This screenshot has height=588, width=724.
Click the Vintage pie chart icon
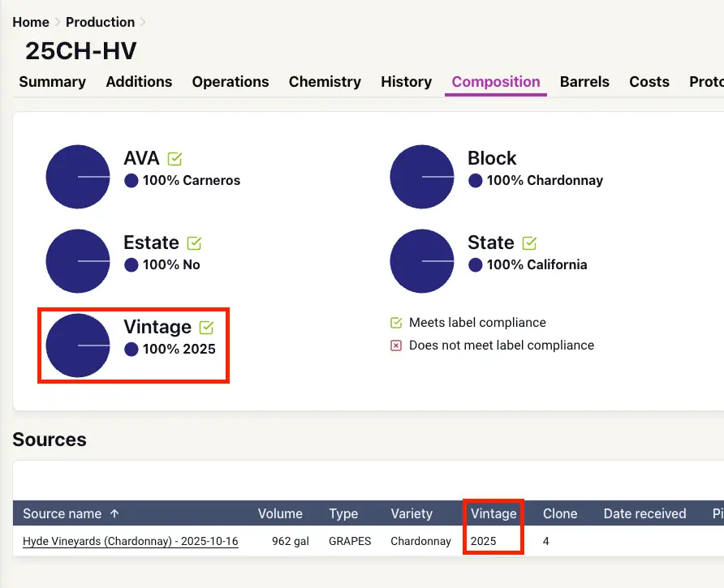pyautogui.click(x=78, y=346)
